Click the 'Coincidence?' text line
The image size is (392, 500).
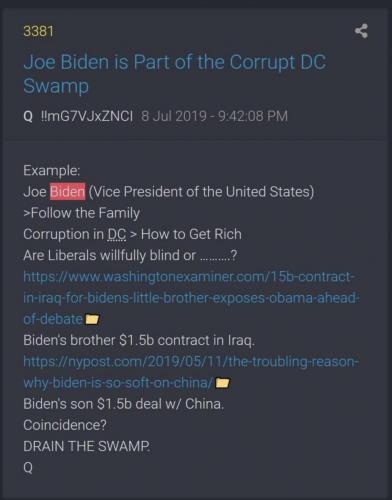[65, 425]
